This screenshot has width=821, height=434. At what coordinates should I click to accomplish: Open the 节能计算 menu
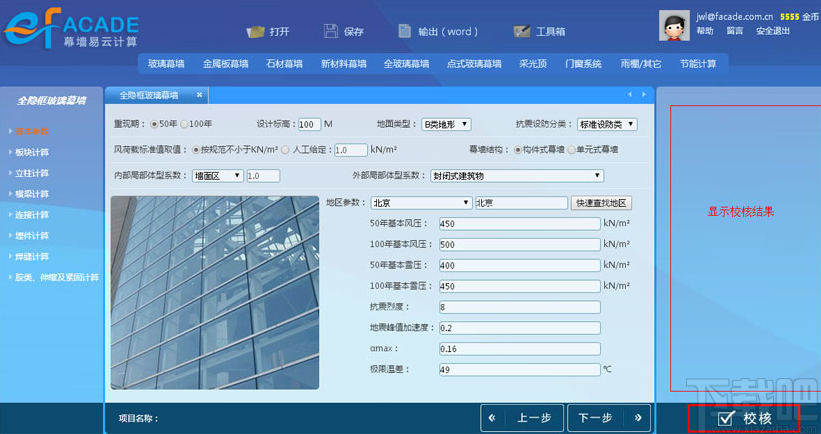tap(698, 64)
